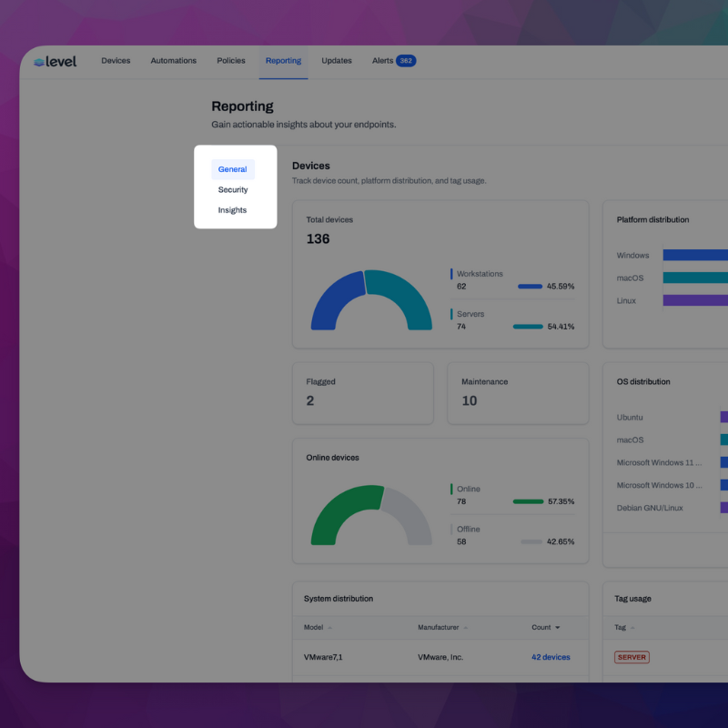Viewport: 728px width, 728px height.
Task: Click the Online 57.35% progress bar
Action: pos(528,502)
